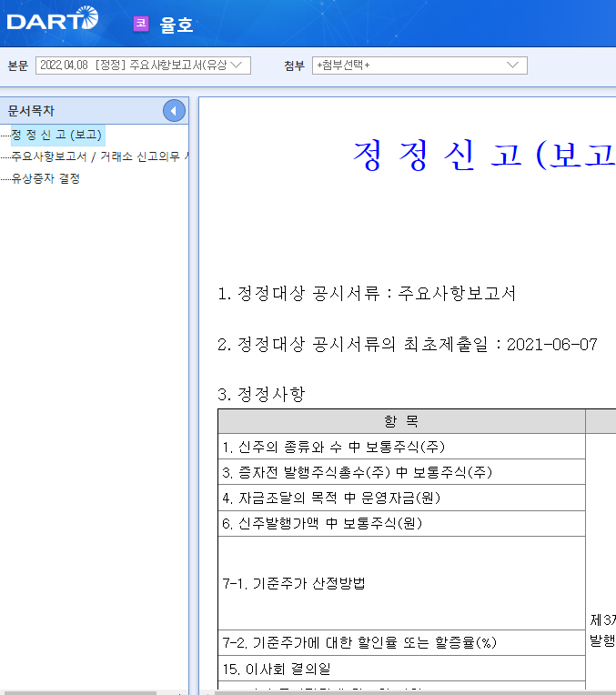Click the row 6. 신주발행가액 中 보통주식(원)
Image resolution: width=616 pixels, height=695 pixels.
(402, 523)
